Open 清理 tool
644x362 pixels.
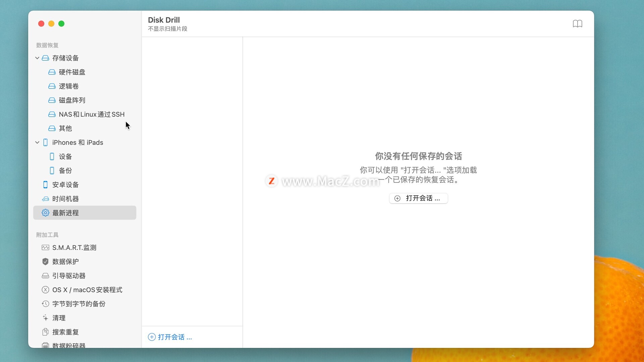click(59, 318)
